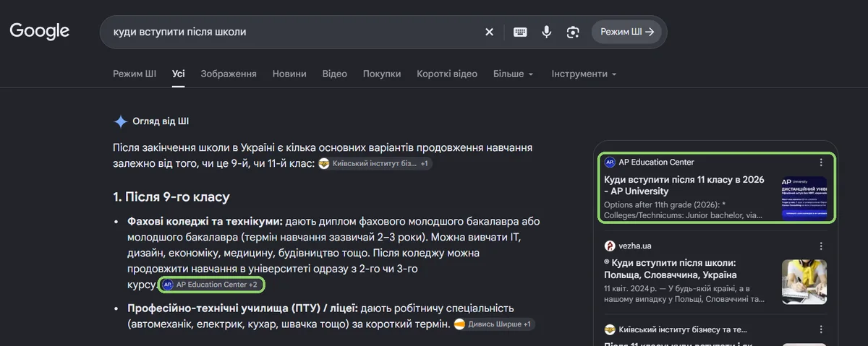Switch to Відео tab

(335, 74)
